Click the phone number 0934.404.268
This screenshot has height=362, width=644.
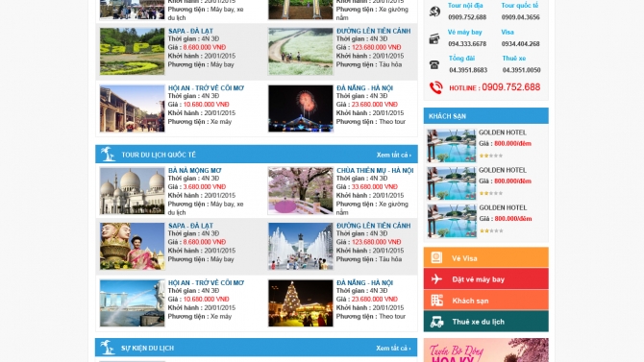(520, 44)
